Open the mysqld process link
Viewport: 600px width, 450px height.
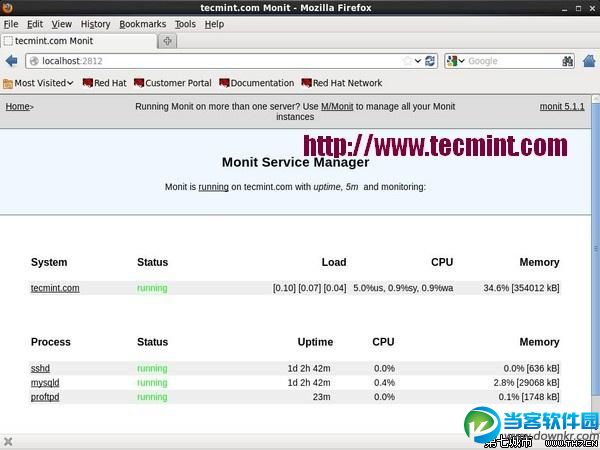pos(45,383)
